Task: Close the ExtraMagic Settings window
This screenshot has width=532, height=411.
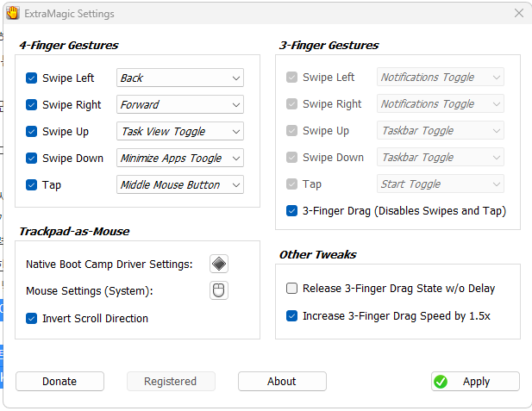Action: tap(519, 13)
